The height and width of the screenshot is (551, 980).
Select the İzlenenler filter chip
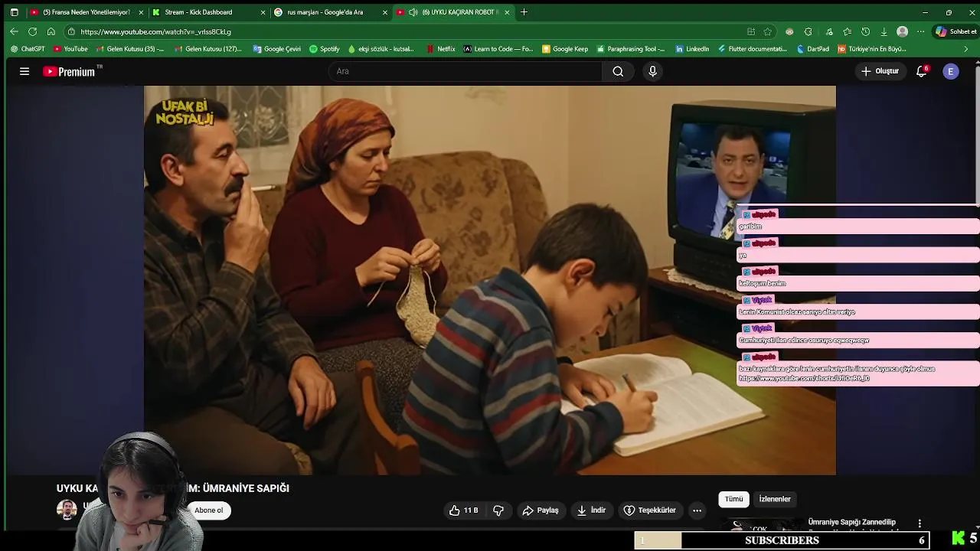pyautogui.click(x=775, y=499)
